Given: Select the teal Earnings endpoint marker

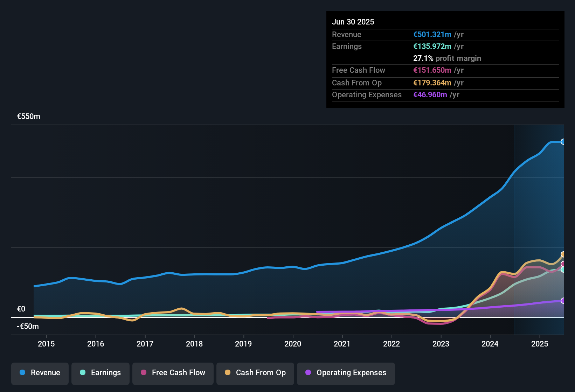Looking at the screenshot, I should coord(563,269).
